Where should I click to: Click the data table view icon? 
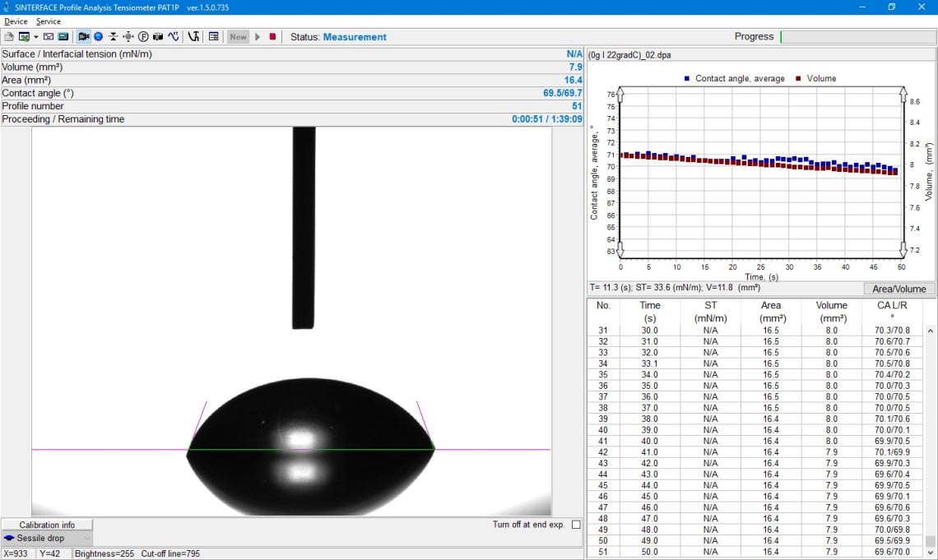point(214,36)
